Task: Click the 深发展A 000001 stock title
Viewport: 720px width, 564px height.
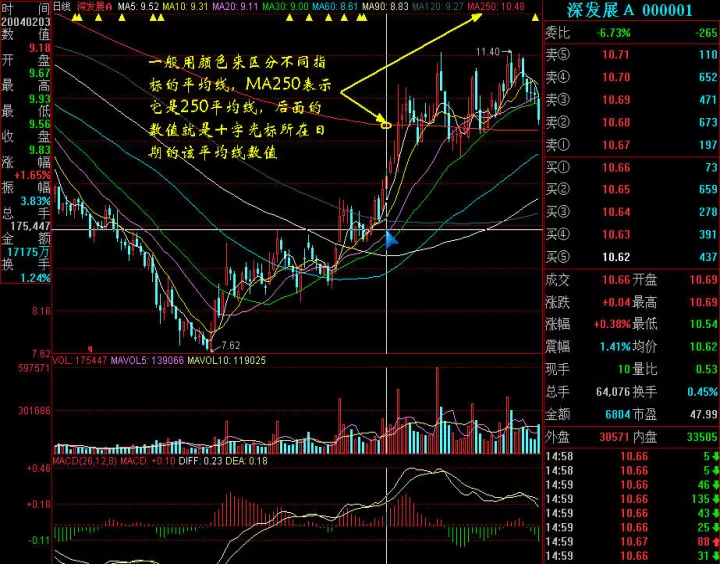Action: click(x=629, y=10)
